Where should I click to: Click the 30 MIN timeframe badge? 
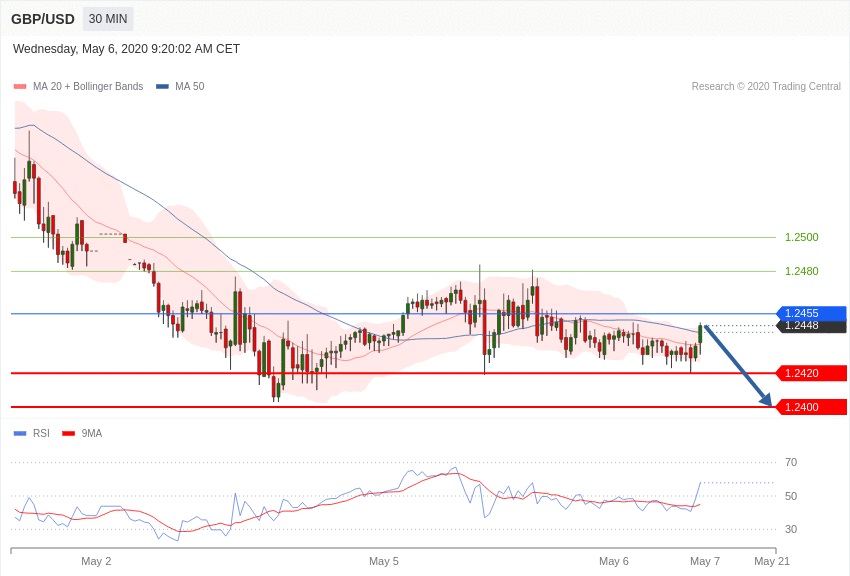107,19
